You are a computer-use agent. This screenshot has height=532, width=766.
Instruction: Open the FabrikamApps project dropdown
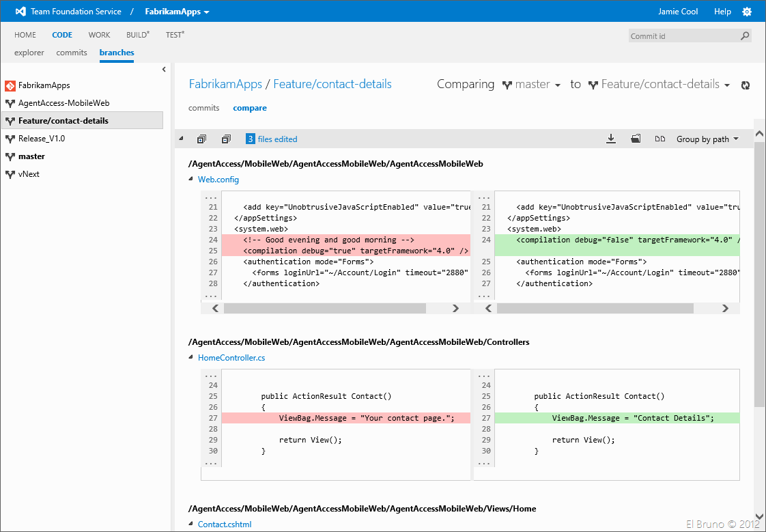pyautogui.click(x=177, y=12)
